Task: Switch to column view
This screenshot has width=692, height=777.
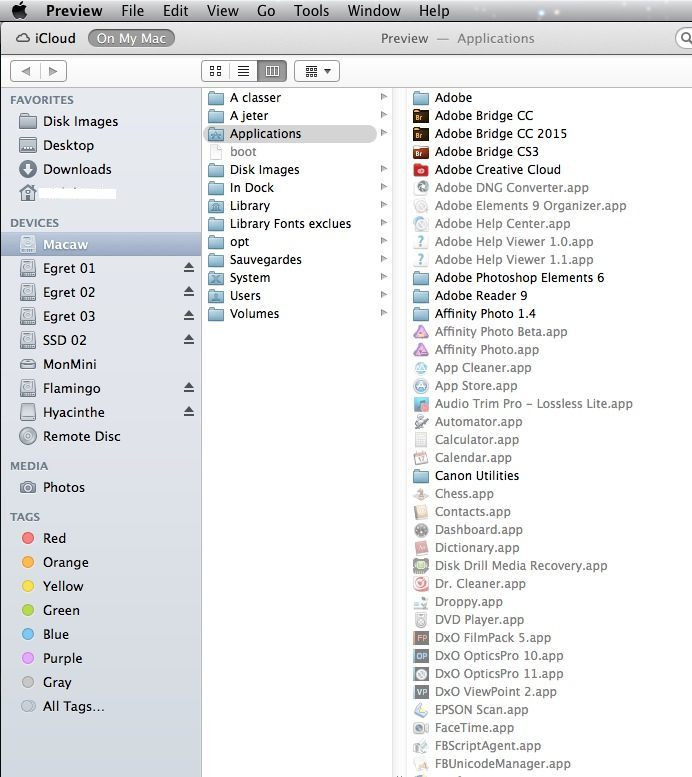Action: (272, 71)
